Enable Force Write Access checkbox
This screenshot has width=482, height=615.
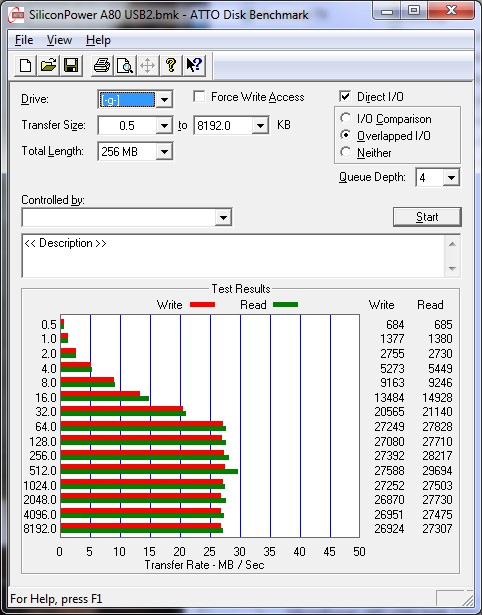(199, 96)
